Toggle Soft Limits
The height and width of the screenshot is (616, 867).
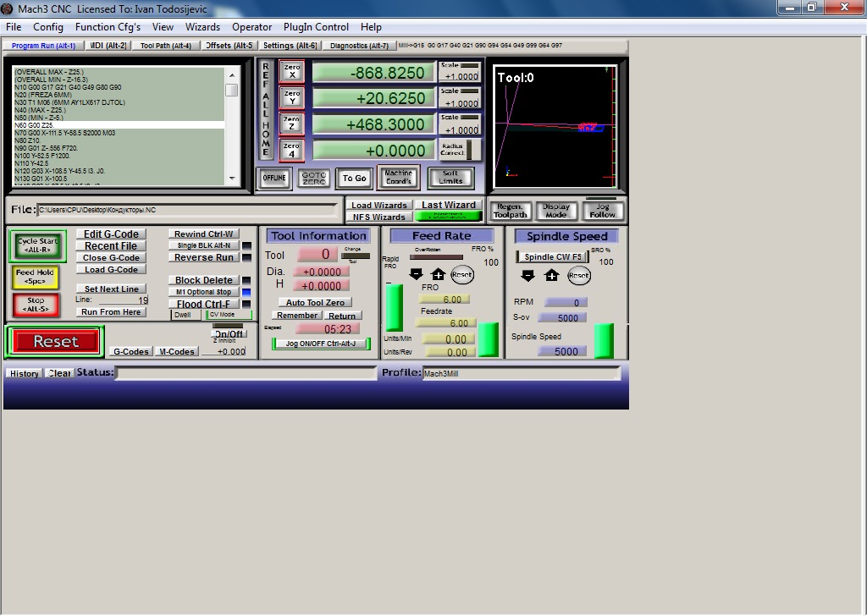click(450, 178)
